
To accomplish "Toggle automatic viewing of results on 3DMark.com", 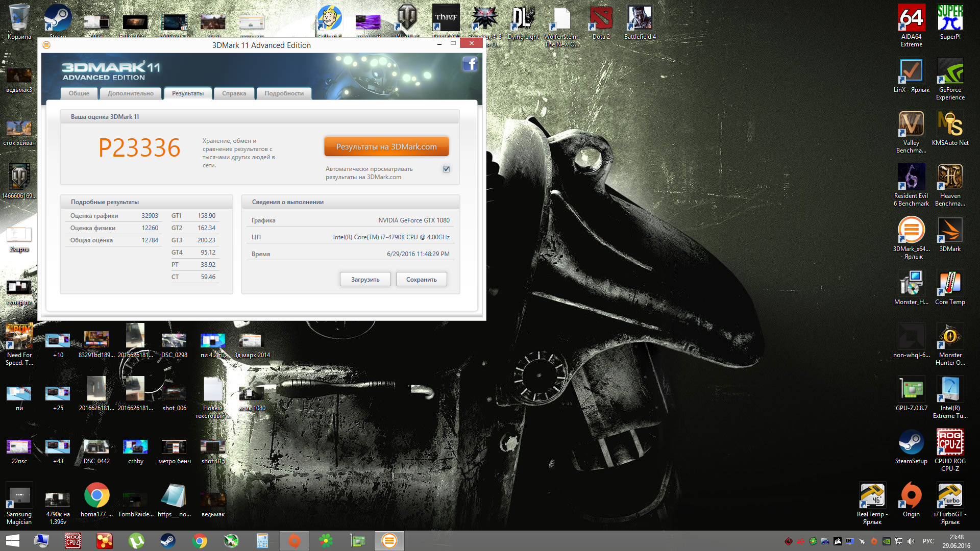I will click(447, 169).
